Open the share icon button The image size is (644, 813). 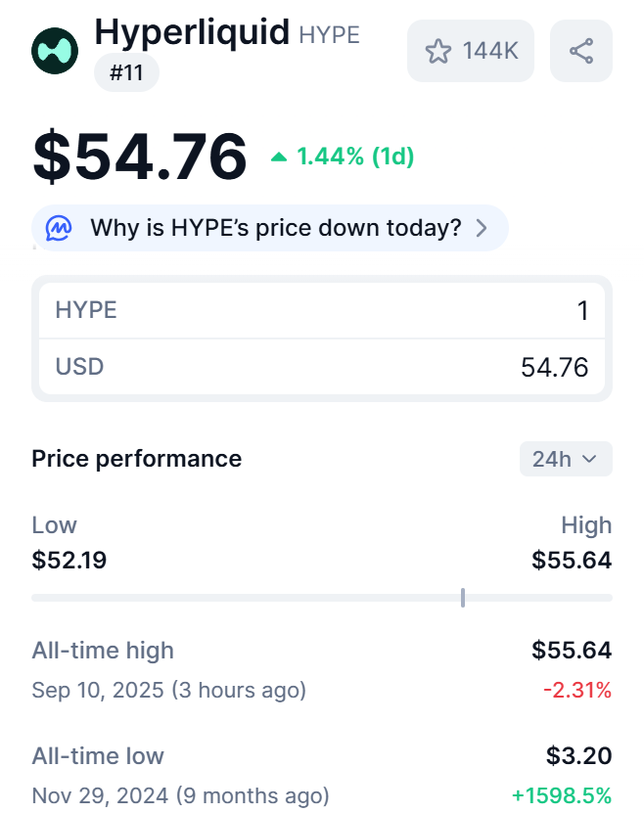pos(581,51)
